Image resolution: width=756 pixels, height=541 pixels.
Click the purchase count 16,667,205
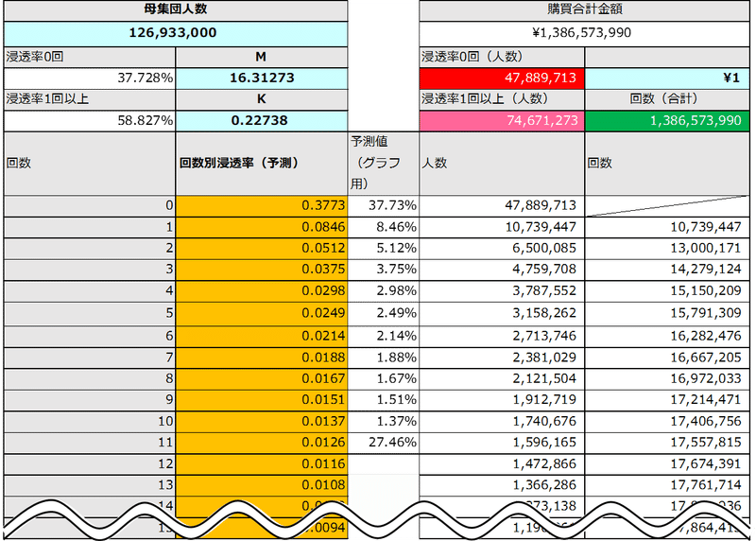click(x=667, y=358)
